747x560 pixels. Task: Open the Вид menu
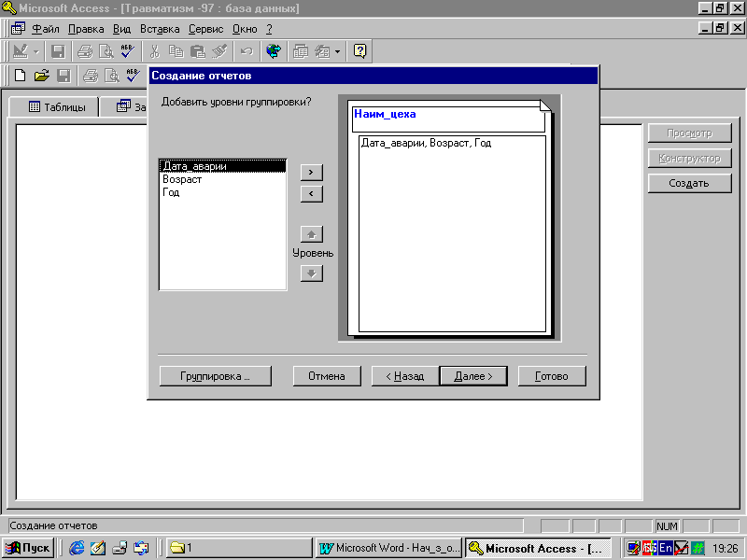[122, 29]
